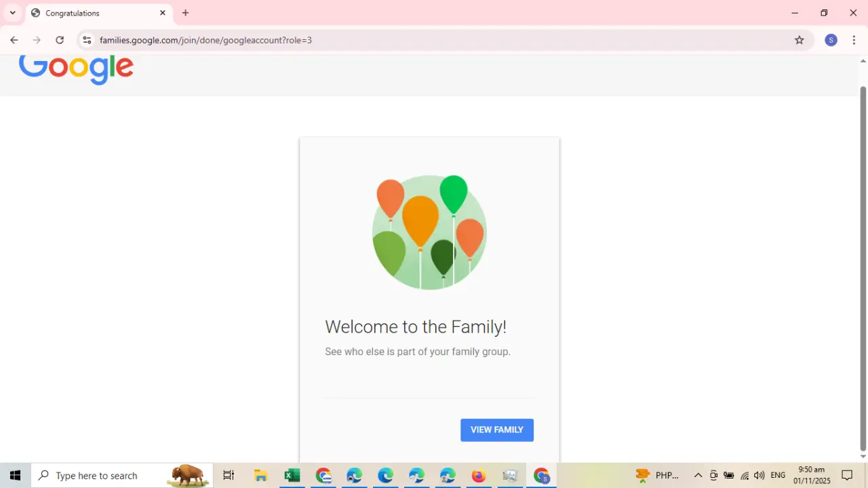The image size is (868, 488).
Task: View site information icon in address bar
Action: click(x=87, y=40)
